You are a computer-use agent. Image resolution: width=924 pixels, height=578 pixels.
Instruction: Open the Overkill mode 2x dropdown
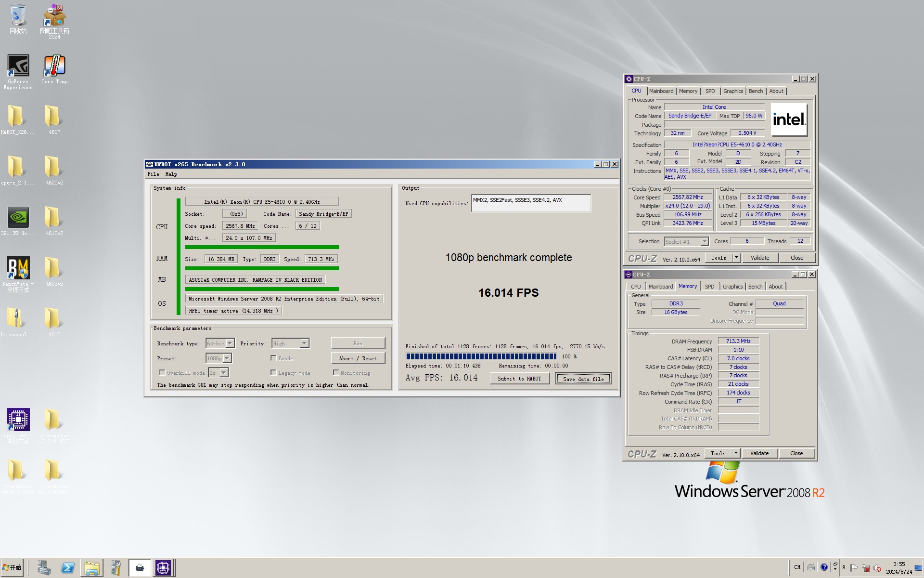[224, 373]
